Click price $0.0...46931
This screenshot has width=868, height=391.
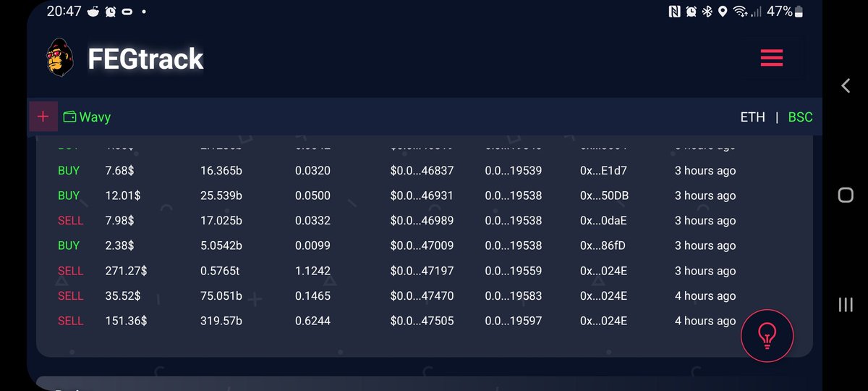point(422,195)
